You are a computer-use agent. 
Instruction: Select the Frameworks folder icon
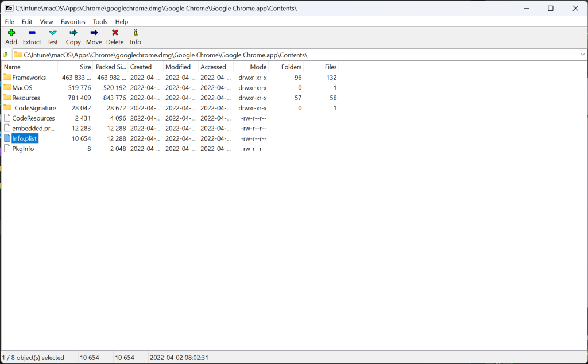pos(7,78)
